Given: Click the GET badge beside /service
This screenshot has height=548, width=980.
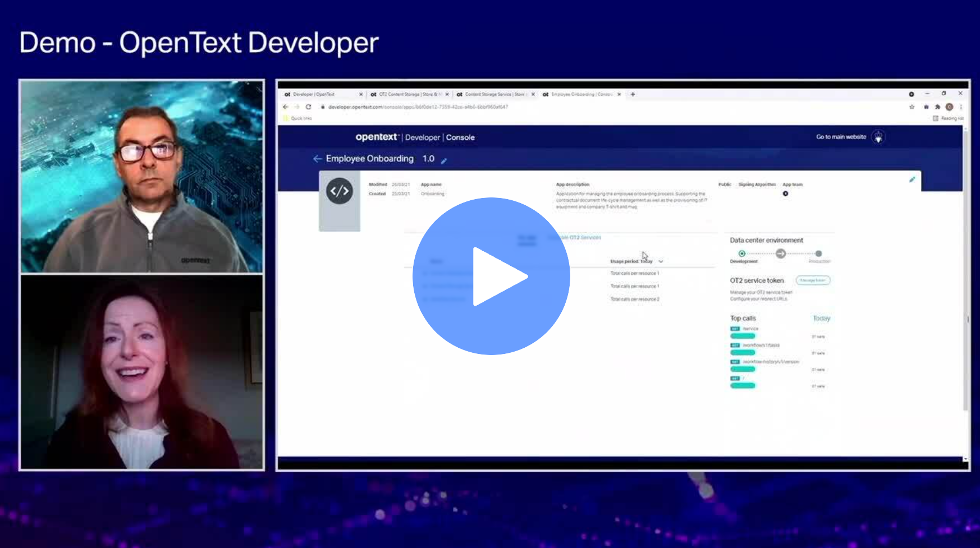Looking at the screenshot, I should [735, 329].
